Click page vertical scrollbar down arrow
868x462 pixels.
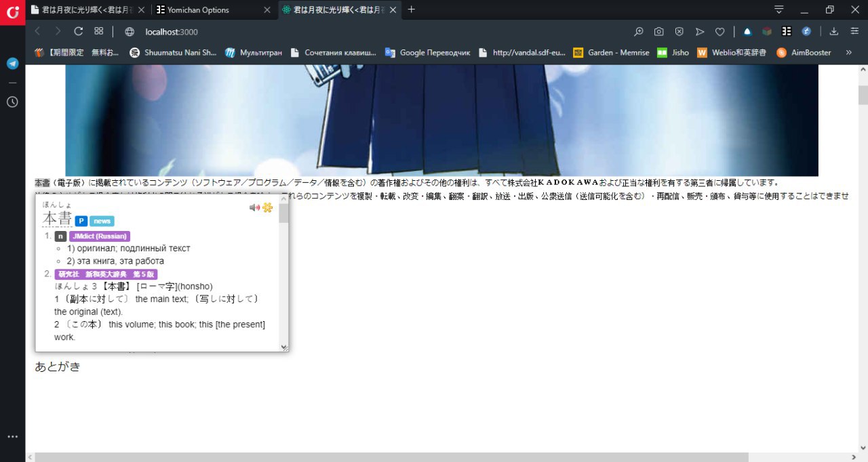(x=863, y=447)
